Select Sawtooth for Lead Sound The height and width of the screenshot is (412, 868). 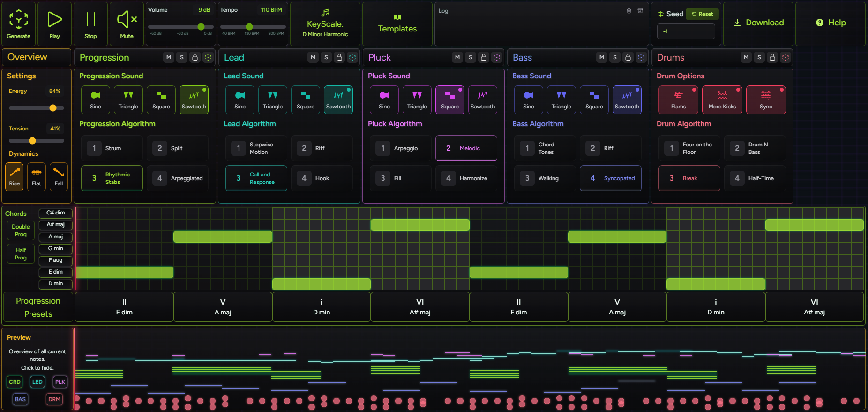(x=338, y=100)
